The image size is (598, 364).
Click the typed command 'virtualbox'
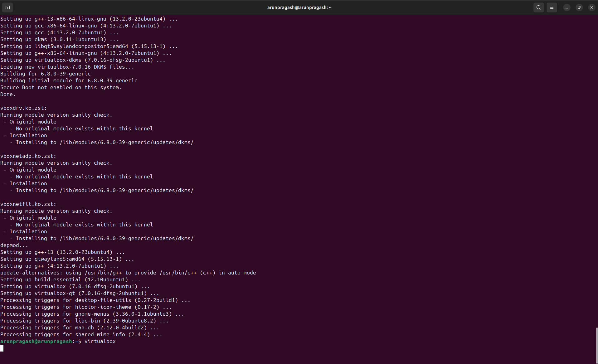click(x=100, y=341)
